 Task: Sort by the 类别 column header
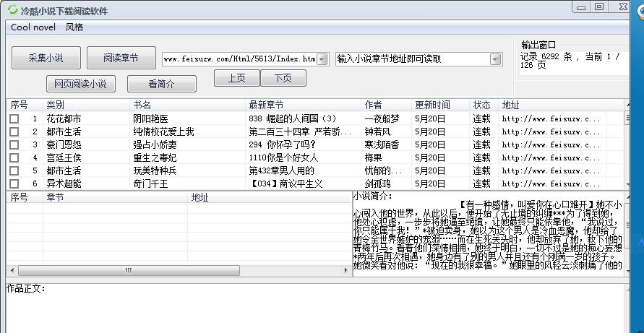(86, 105)
